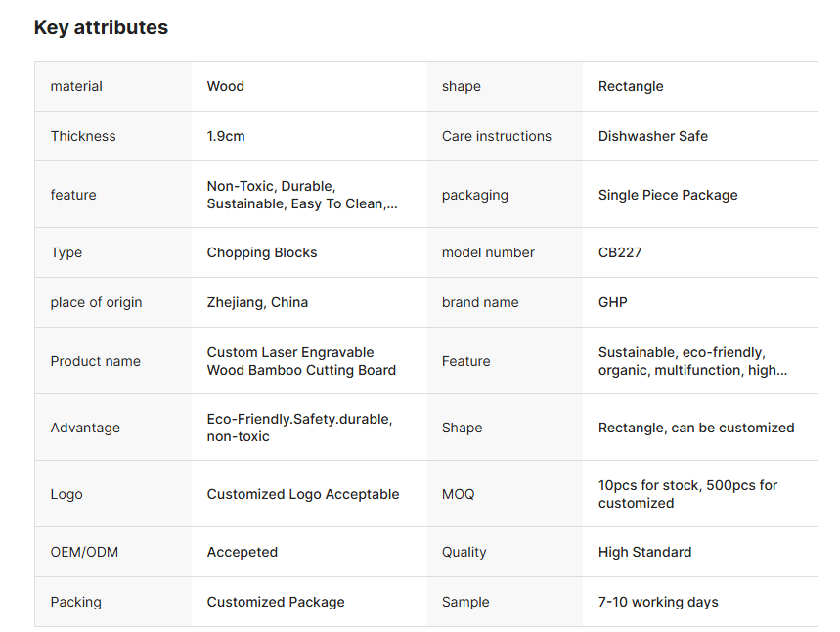The width and height of the screenshot is (840, 632).
Task: Click the Key attributes heading
Action: [x=101, y=27]
